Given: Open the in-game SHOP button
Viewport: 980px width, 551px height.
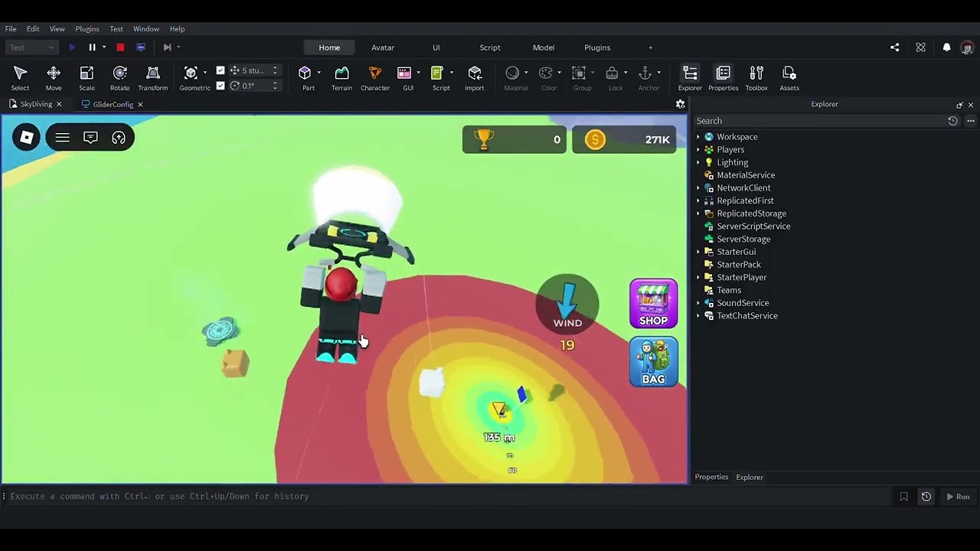Looking at the screenshot, I should point(653,304).
